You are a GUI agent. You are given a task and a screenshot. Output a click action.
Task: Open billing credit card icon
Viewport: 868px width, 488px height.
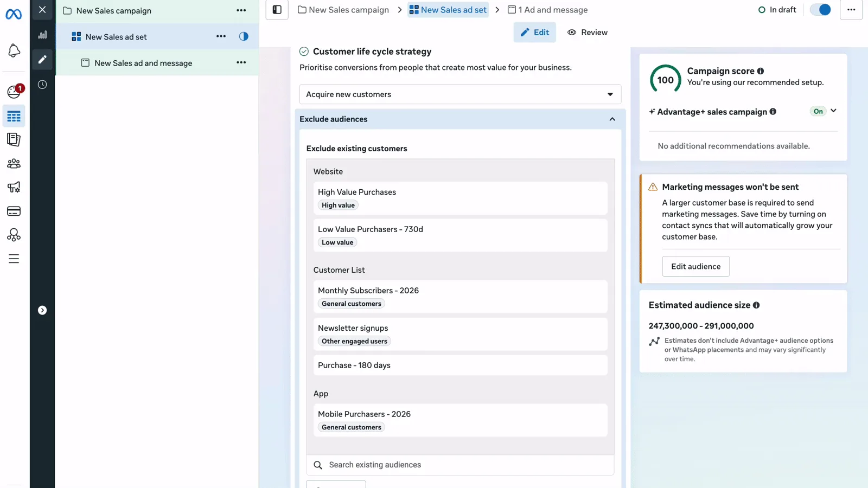14,211
